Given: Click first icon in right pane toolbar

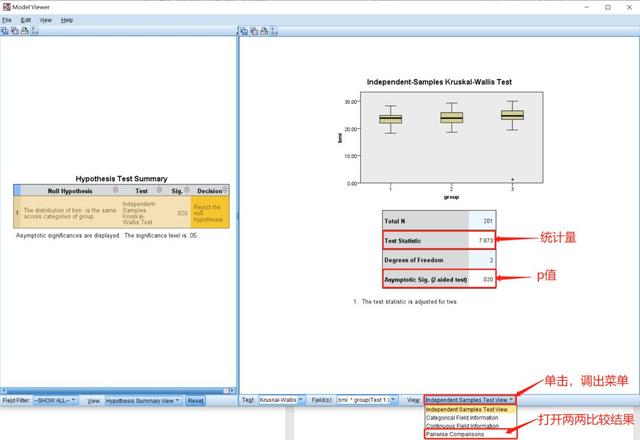Looking at the screenshot, I should [244, 31].
